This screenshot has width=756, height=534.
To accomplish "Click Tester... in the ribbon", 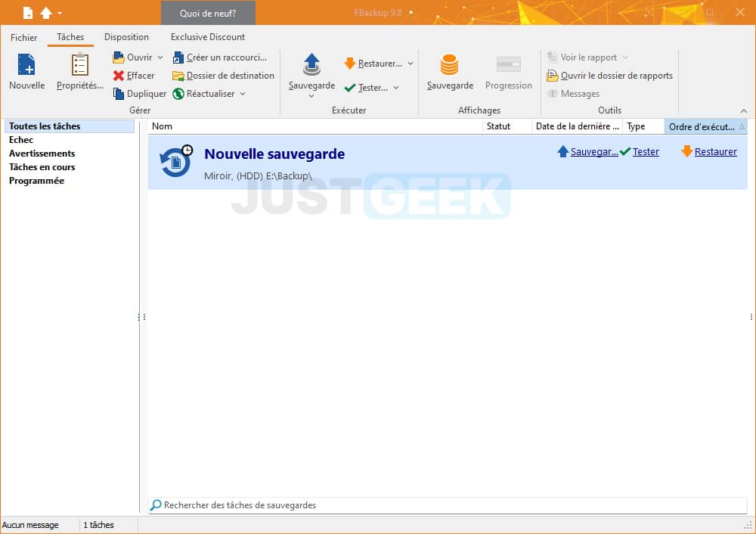I will tap(367, 88).
